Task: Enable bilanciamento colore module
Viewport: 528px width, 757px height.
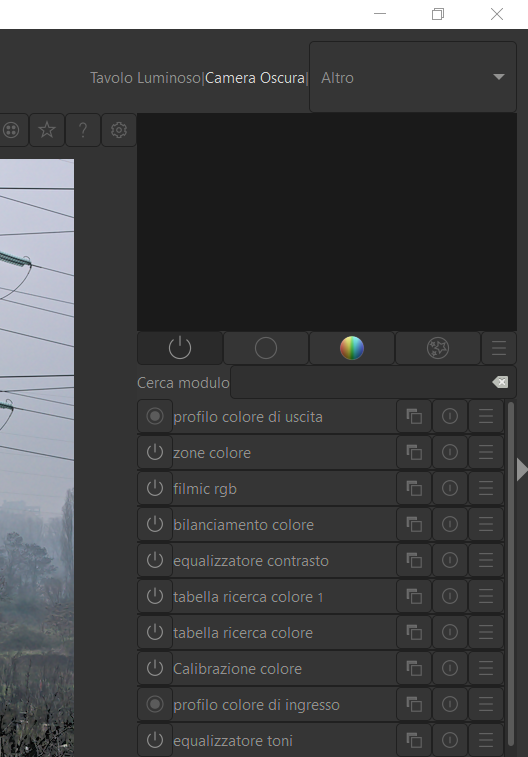Action: (x=155, y=524)
